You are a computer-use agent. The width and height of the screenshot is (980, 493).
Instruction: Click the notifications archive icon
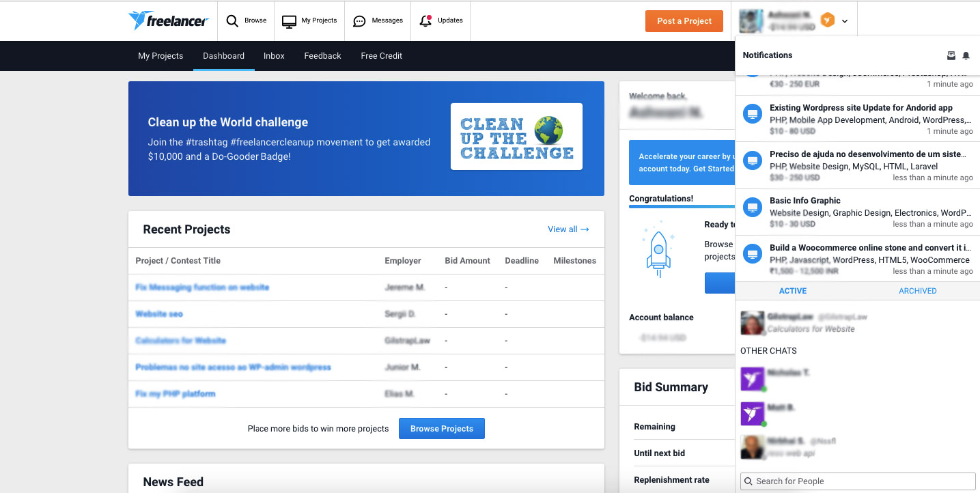pyautogui.click(x=951, y=55)
